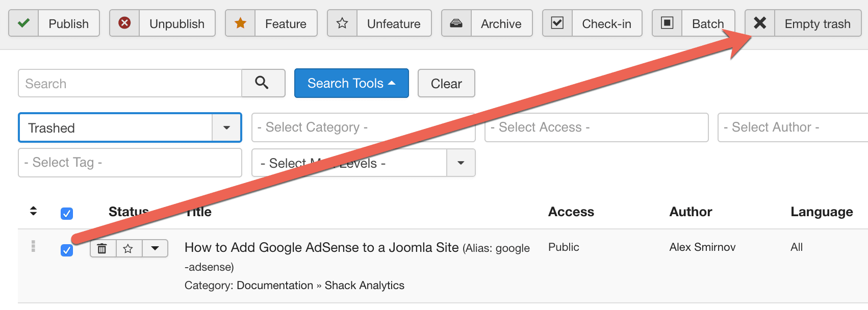Uncheck the select-all checkbox in the header

tap(67, 213)
